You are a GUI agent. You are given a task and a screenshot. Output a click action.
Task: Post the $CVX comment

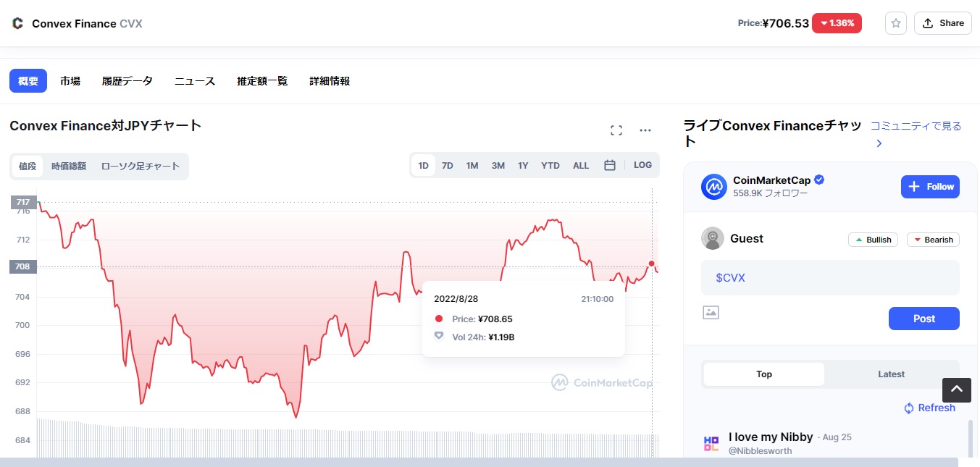(924, 319)
